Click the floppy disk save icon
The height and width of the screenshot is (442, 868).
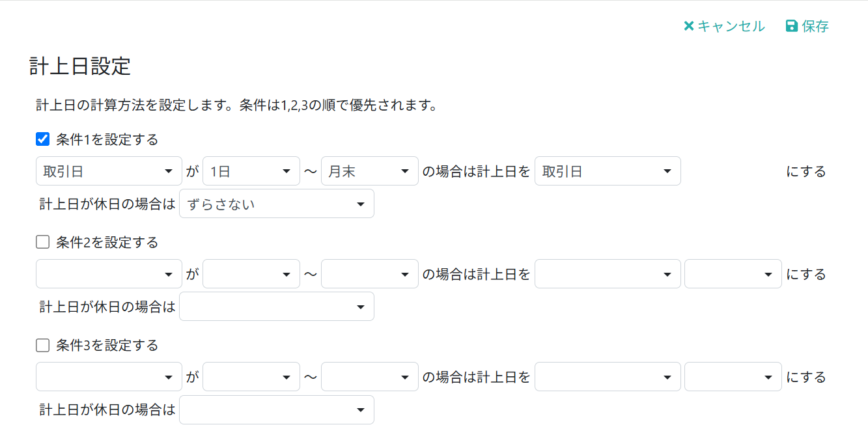point(792,26)
